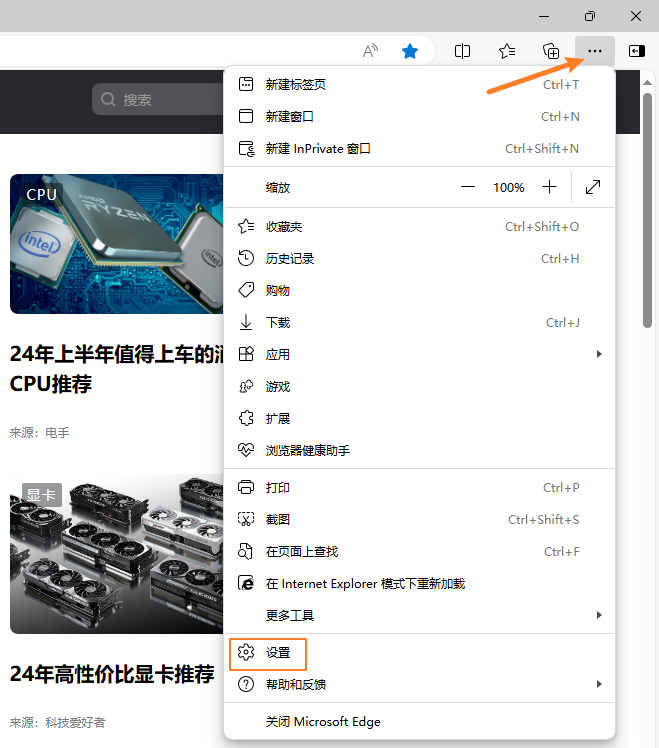
Task: Click the 购物 tag icon
Action: click(246, 290)
